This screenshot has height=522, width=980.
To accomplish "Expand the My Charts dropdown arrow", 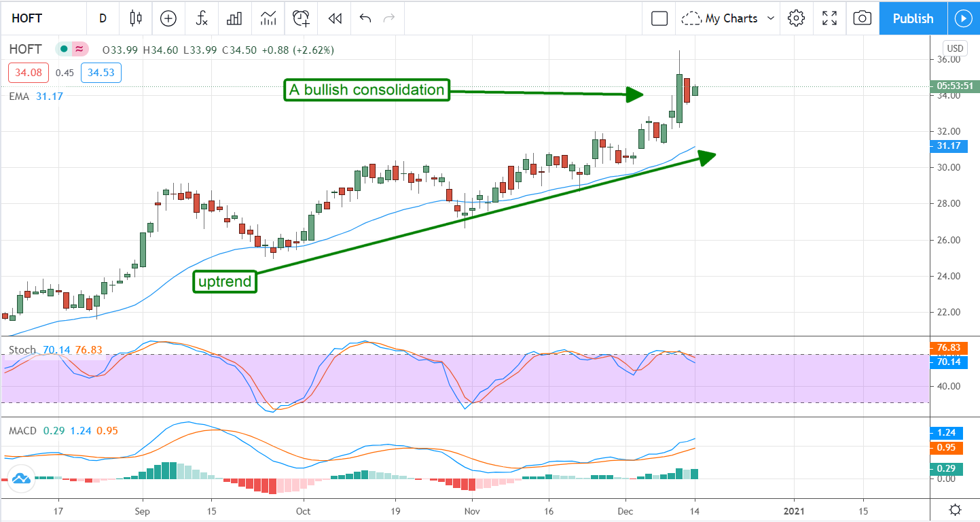I will [x=771, y=18].
